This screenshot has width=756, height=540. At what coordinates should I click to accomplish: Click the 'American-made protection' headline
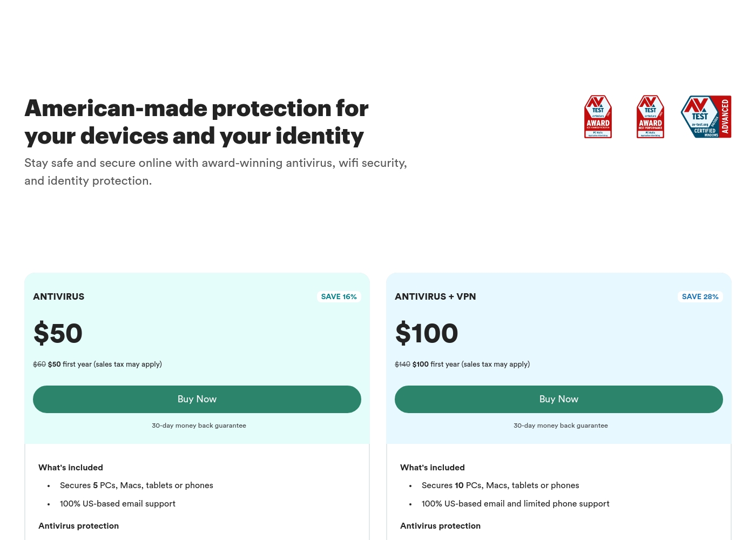point(197,122)
